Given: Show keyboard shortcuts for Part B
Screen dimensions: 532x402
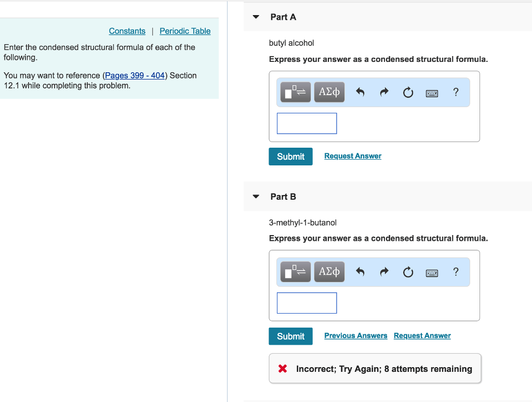Looking at the screenshot, I should pos(432,273).
